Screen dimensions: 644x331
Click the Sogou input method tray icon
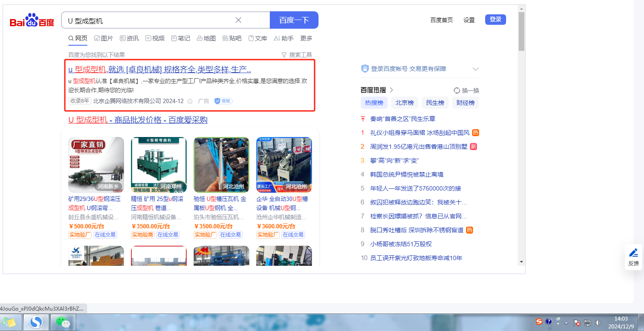[539, 322]
